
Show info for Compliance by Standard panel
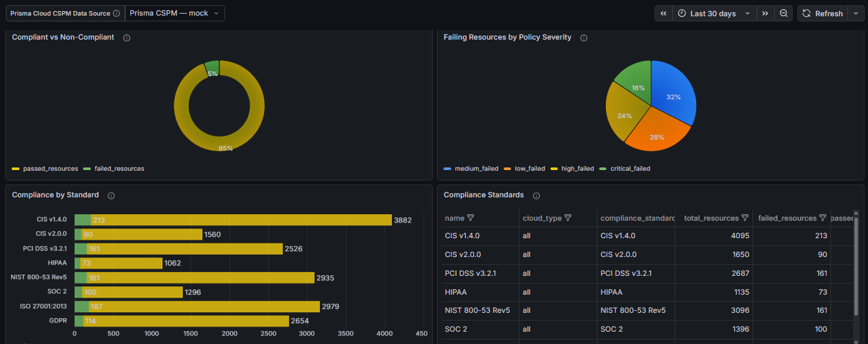pos(111,195)
